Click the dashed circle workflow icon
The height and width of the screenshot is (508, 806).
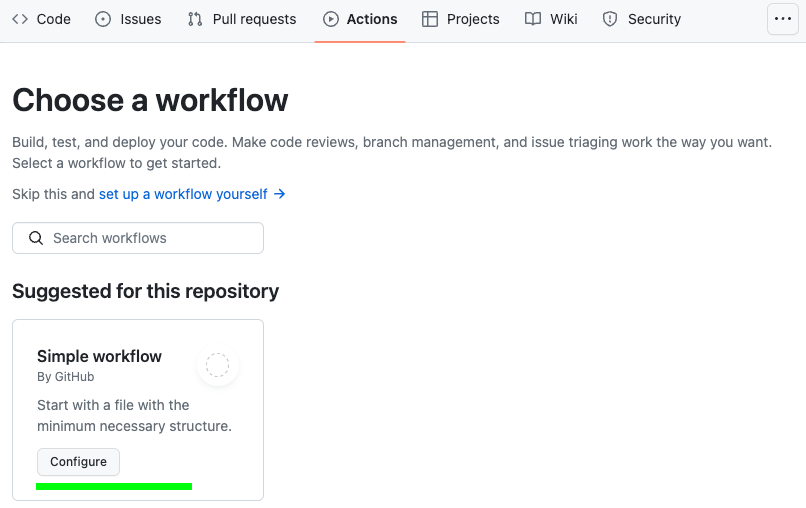point(217,365)
